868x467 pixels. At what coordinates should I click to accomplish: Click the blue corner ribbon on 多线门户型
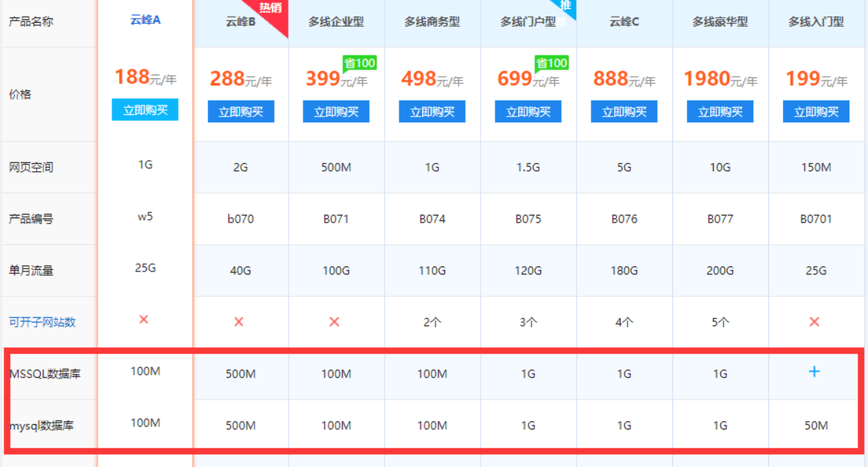[565, 7]
